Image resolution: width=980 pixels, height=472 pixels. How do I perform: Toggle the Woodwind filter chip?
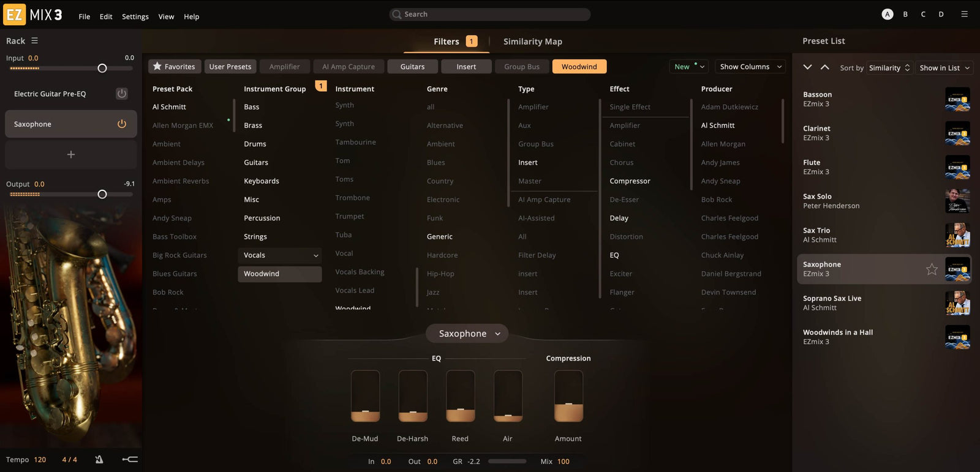[579, 67]
